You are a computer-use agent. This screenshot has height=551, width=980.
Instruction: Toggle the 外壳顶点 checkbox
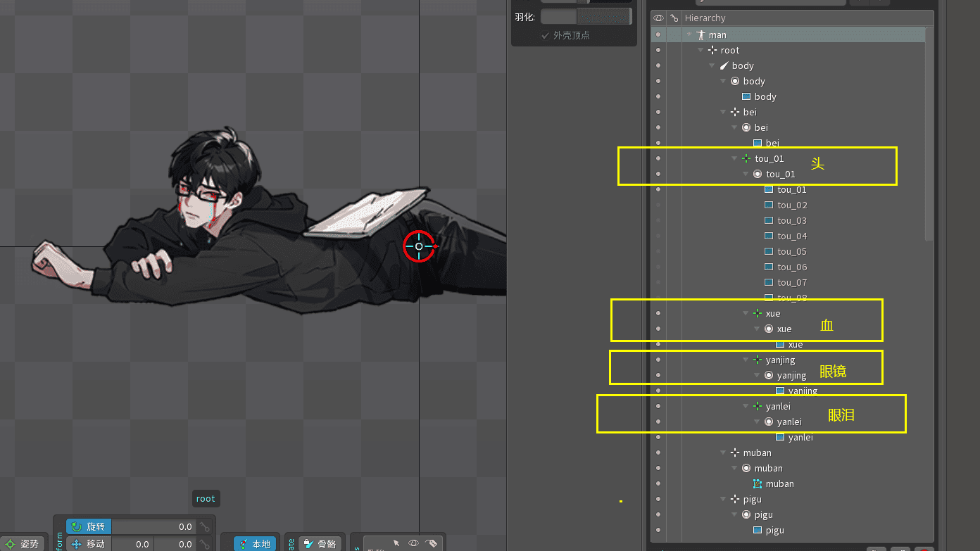545,35
